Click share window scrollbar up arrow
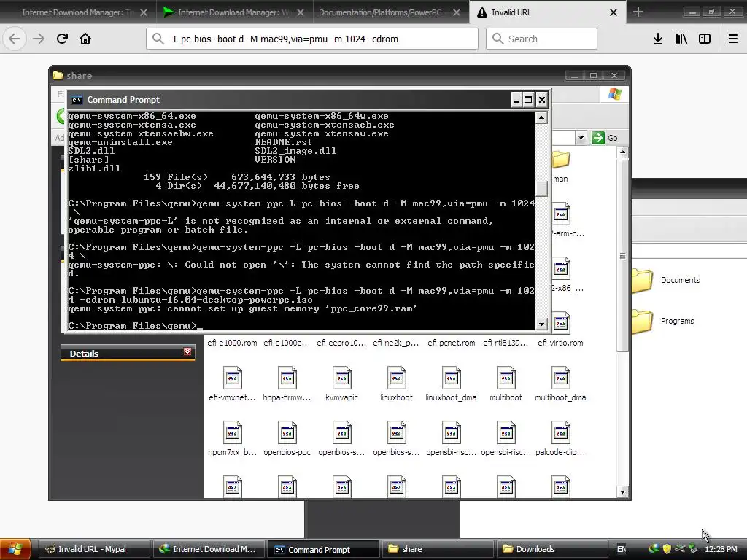 [x=622, y=152]
